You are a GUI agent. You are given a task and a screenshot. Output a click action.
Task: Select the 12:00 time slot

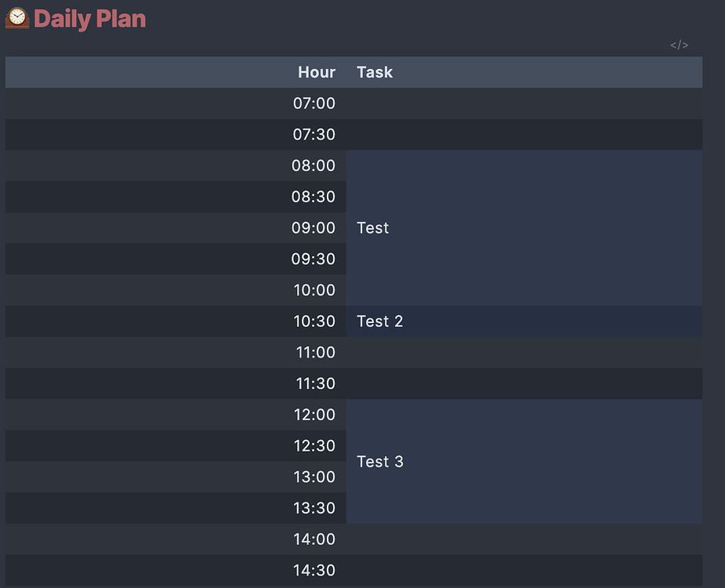coord(314,414)
